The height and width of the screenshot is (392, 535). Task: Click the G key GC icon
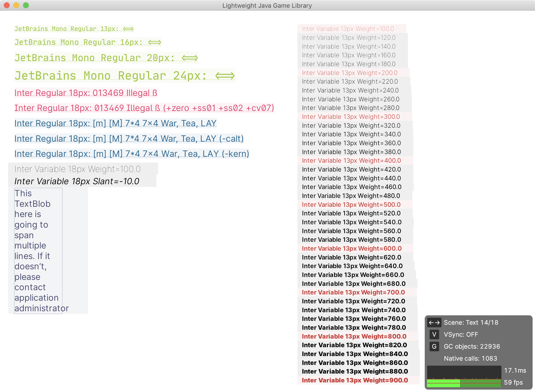[x=434, y=346]
